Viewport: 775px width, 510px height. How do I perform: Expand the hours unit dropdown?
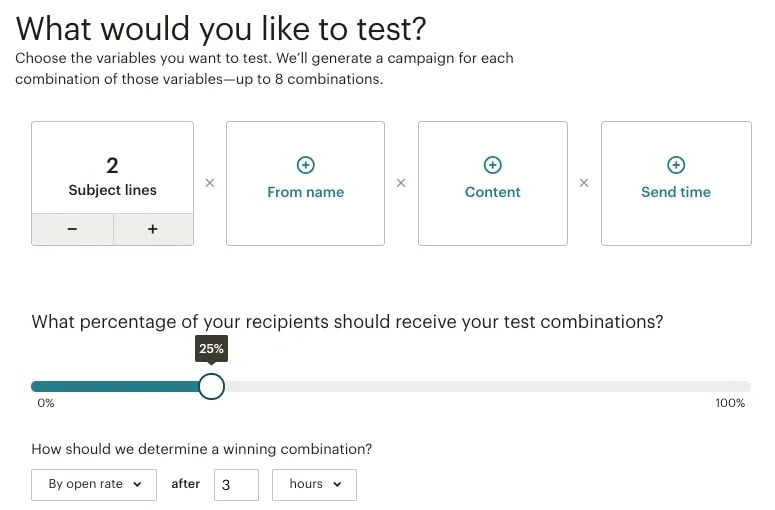[314, 484]
